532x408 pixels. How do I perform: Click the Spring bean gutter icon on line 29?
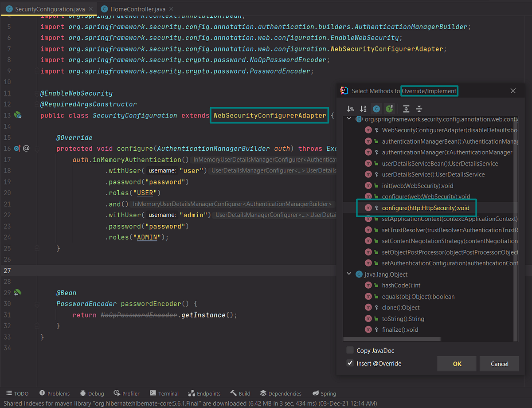(18, 293)
